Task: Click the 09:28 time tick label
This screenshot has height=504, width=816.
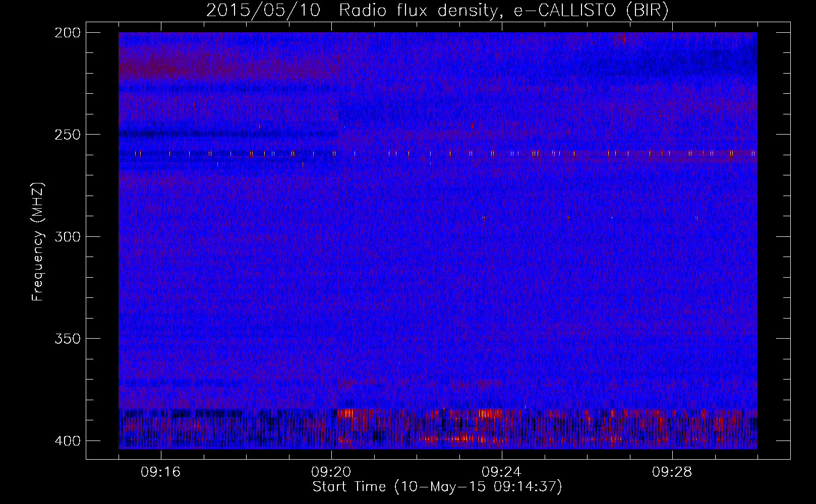Action: click(672, 472)
